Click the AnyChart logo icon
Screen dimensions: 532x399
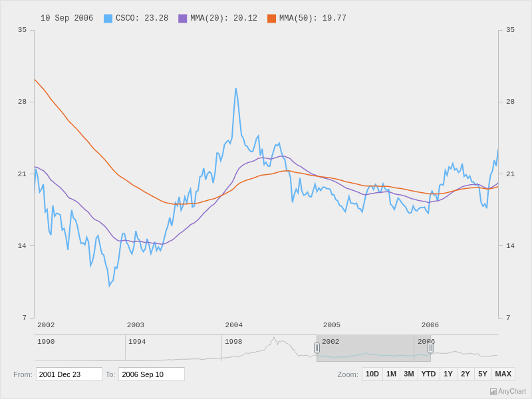[493, 392]
